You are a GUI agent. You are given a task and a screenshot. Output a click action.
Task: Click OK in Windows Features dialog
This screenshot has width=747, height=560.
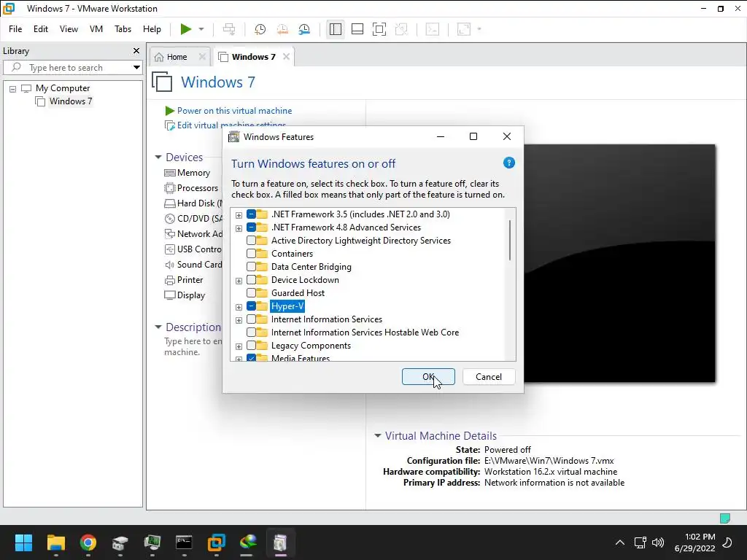[428, 377]
